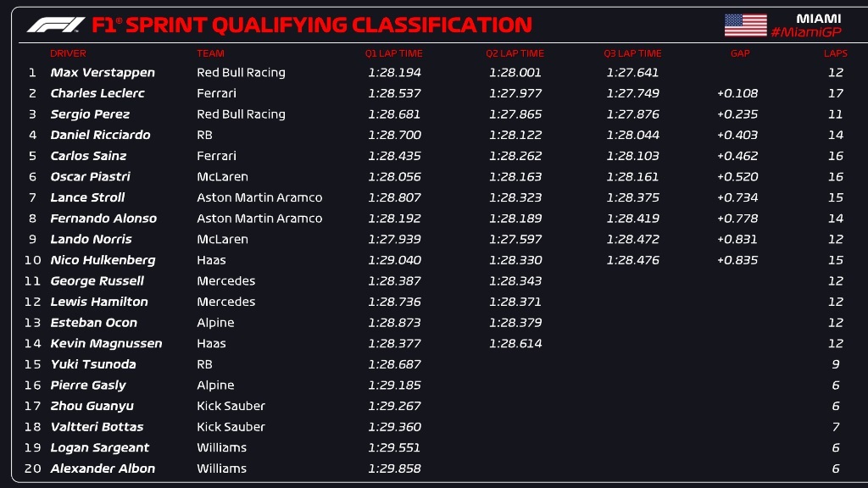Open the Daniel Ricciardo row
868x488 pixels.
(434, 135)
